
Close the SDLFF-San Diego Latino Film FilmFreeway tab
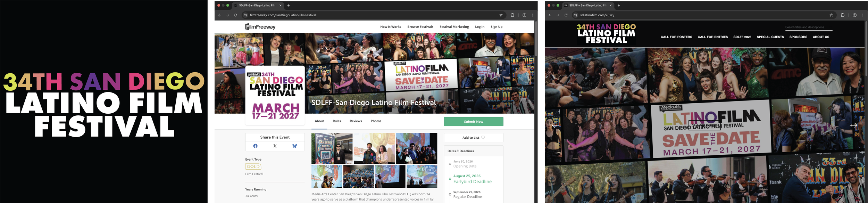281,5
